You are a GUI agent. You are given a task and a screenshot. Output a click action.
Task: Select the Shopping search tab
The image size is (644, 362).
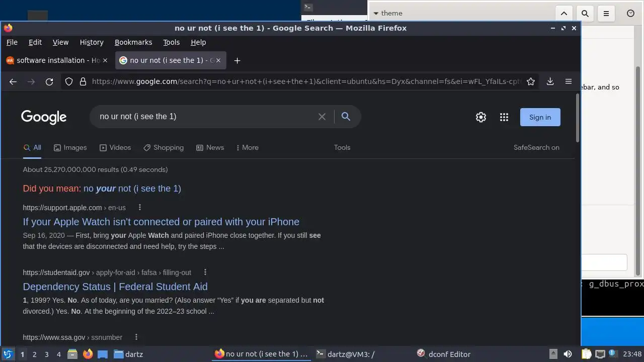pos(164,147)
